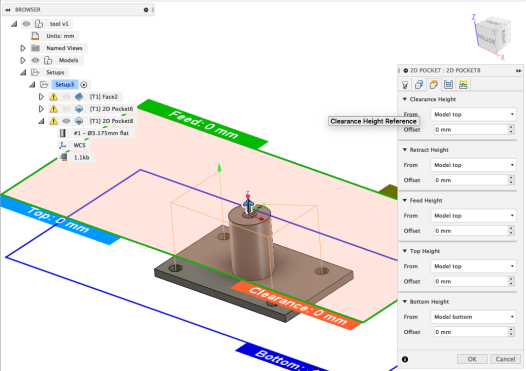Click the info icon at dialog bottom

point(405,359)
